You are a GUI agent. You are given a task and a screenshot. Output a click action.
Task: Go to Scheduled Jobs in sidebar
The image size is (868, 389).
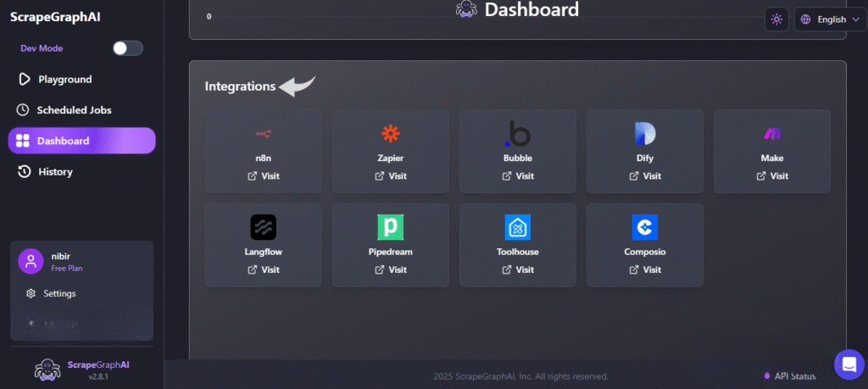tap(73, 110)
